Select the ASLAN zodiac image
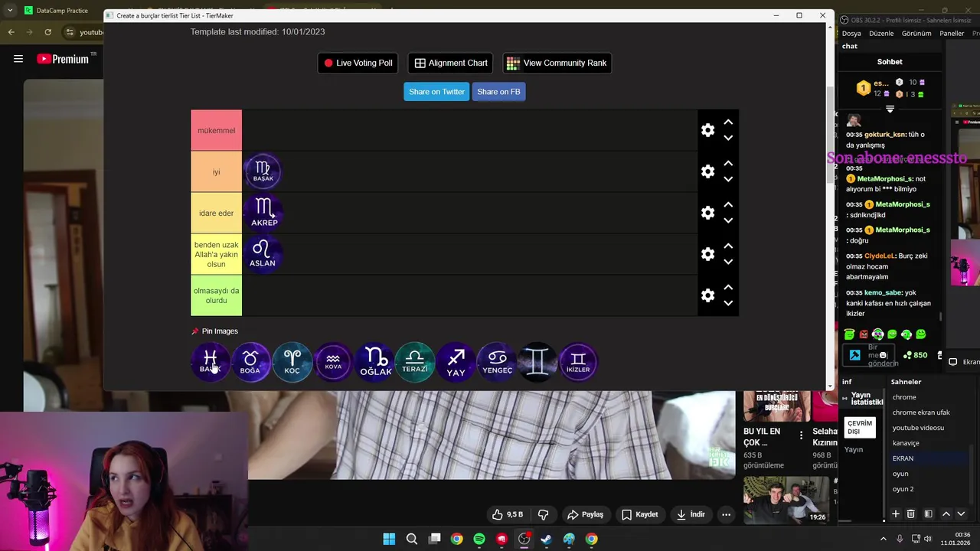 pyautogui.click(x=263, y=254)
